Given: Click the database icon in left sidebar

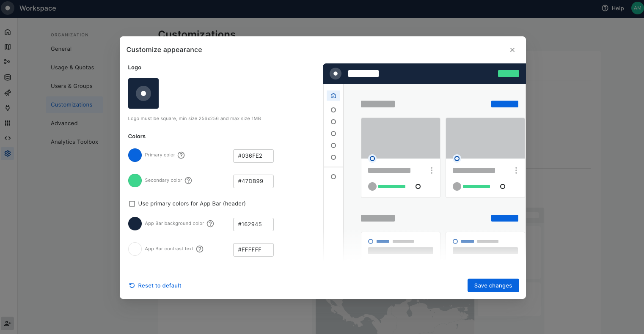Looking at the screenshot, I should 8,77.
